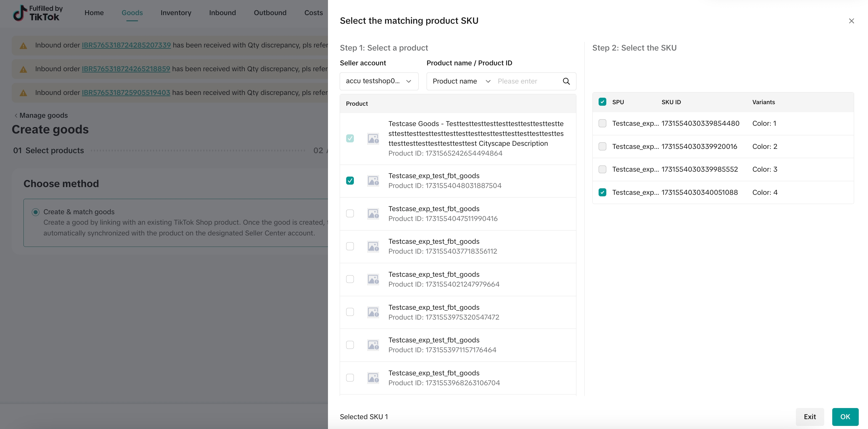Image resolution: width=868 pixels, height=429 pixels.
Task: Toggle select-all SPU header checkbox
Action: [602, 102]
